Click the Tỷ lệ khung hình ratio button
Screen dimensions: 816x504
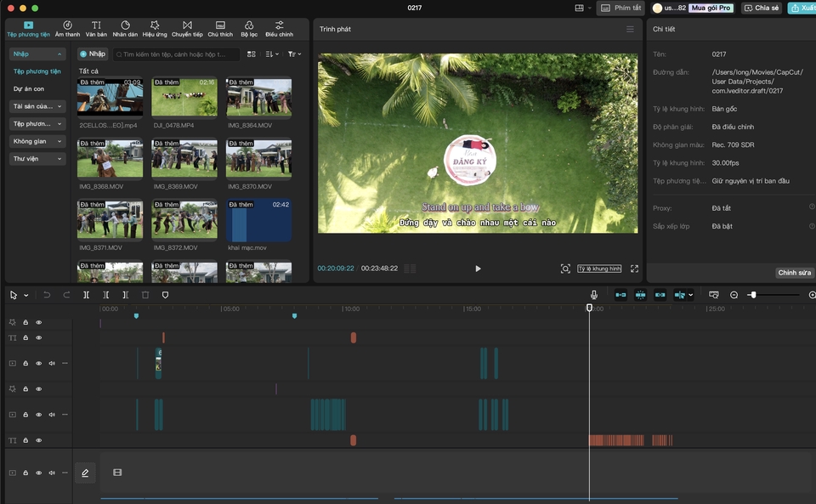click(599, 269)
